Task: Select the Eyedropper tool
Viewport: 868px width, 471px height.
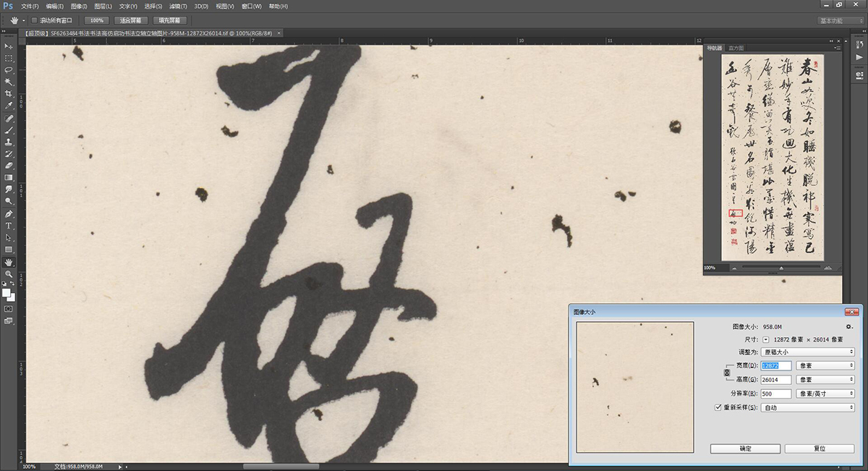Action: pos(9,106)
